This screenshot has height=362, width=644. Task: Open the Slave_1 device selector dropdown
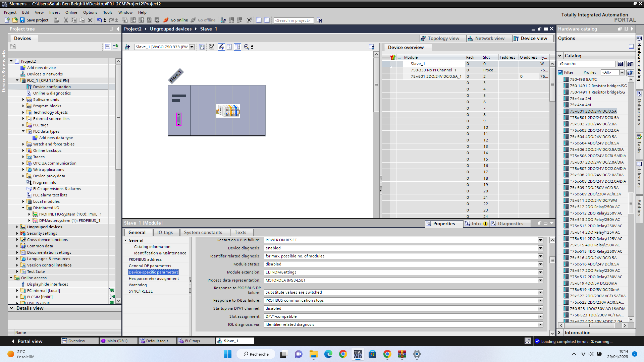point(192,47)
